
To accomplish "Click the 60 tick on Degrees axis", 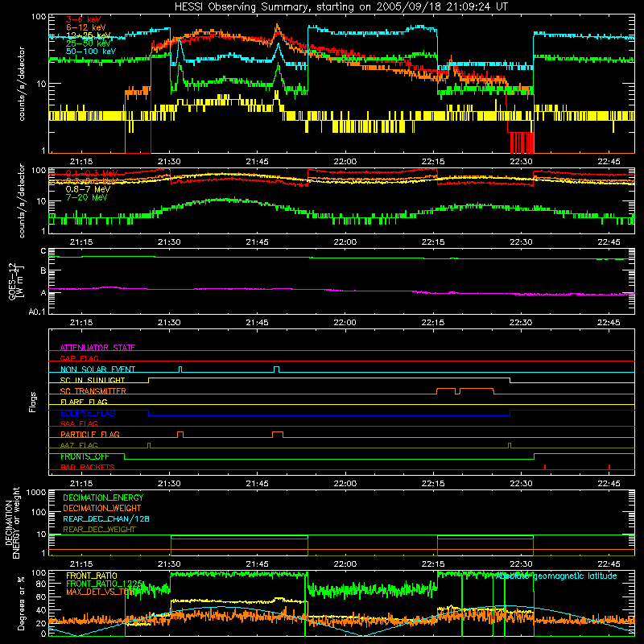I will click(x=41, y=597).
